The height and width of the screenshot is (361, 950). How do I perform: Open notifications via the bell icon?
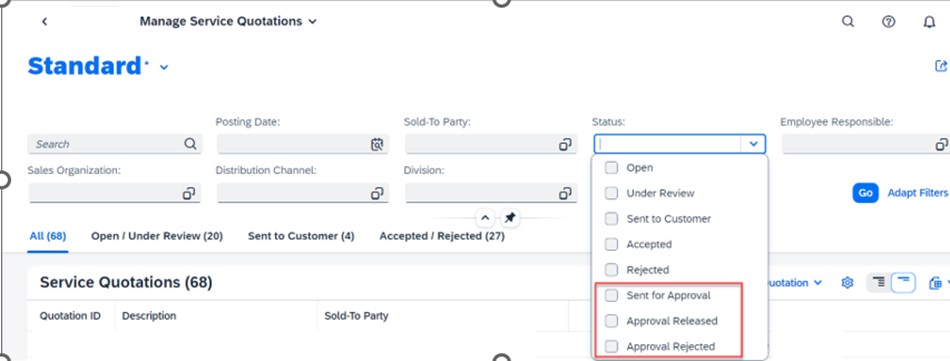[x=929, y=22]
